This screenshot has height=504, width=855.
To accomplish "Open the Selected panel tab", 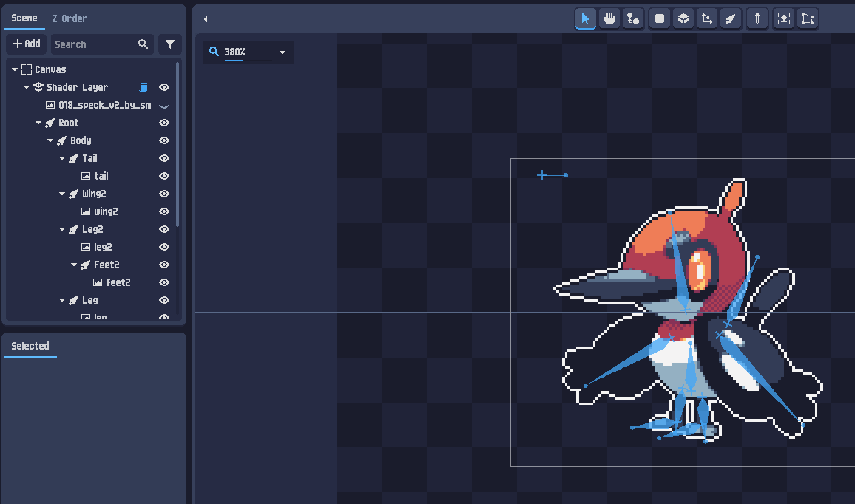I will point(30,346).
